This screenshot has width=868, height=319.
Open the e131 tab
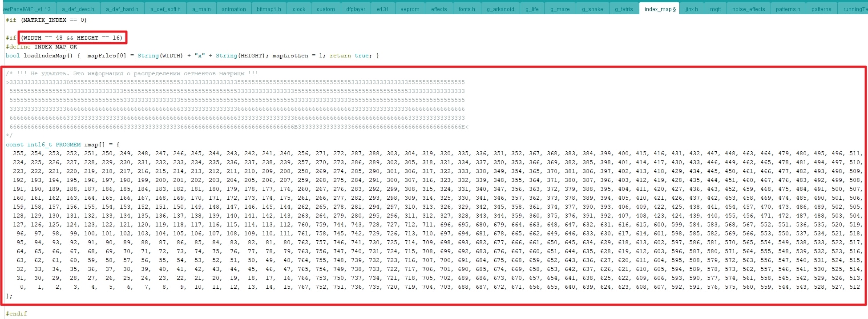click(x=383, y=9)
